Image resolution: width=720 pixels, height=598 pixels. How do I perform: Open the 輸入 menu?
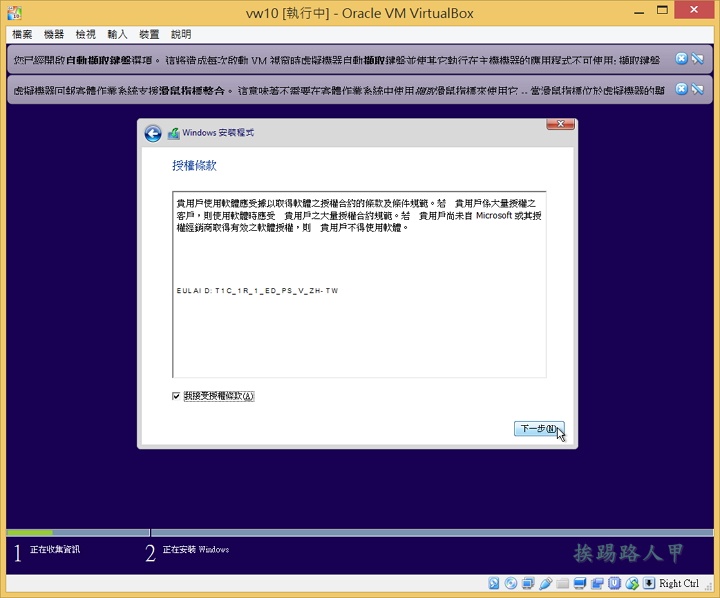(x=117, y=34)
